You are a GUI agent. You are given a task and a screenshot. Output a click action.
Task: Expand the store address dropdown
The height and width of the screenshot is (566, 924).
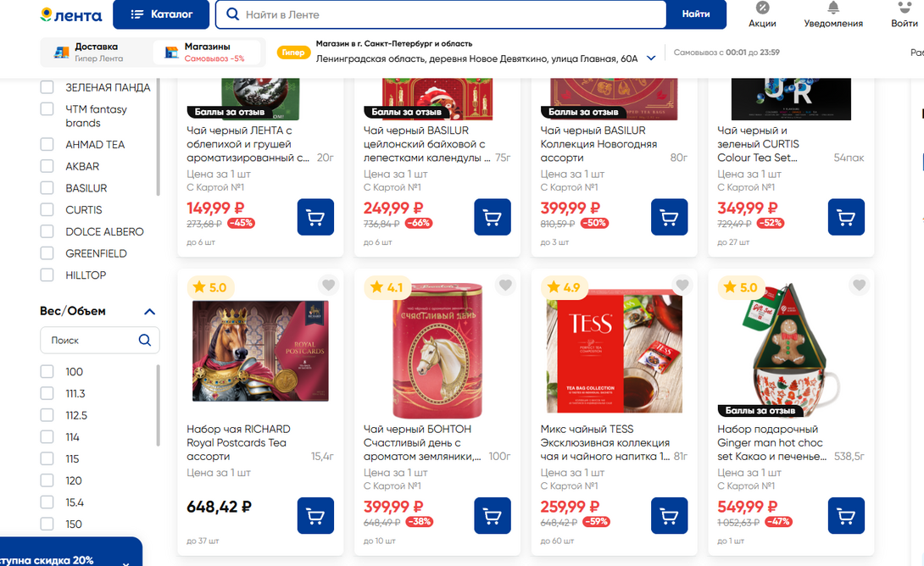[x=651, y=58]
